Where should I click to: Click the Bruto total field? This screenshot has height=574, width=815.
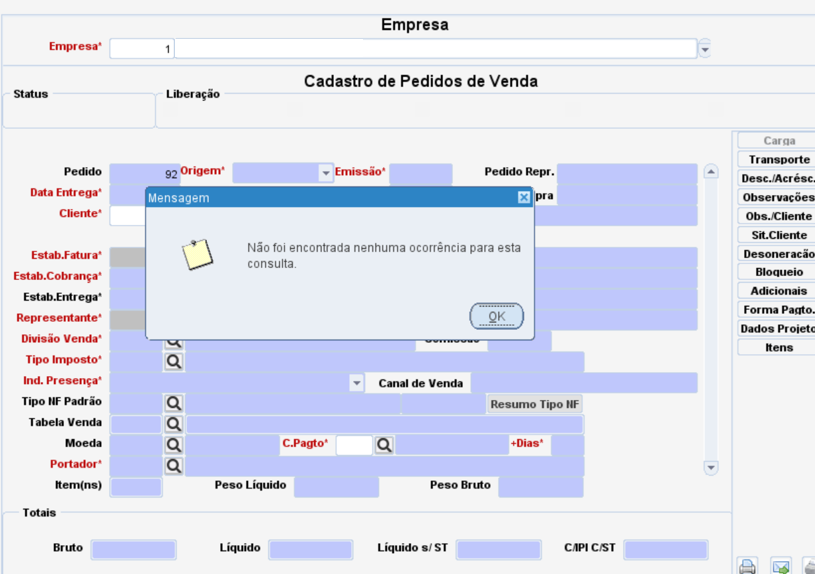[134, 550]
